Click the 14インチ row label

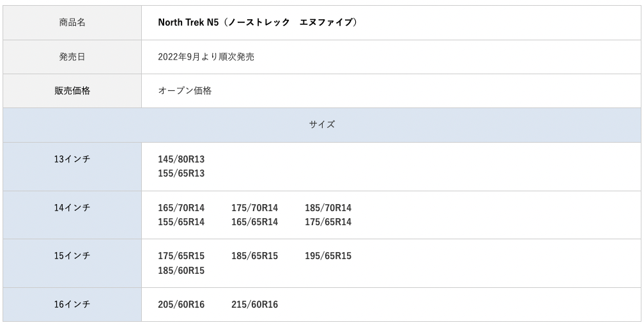coord(72,208)
